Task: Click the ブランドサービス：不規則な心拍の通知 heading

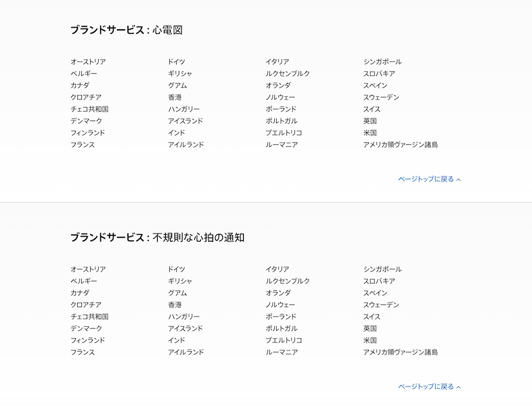Action: coord(158,238)
